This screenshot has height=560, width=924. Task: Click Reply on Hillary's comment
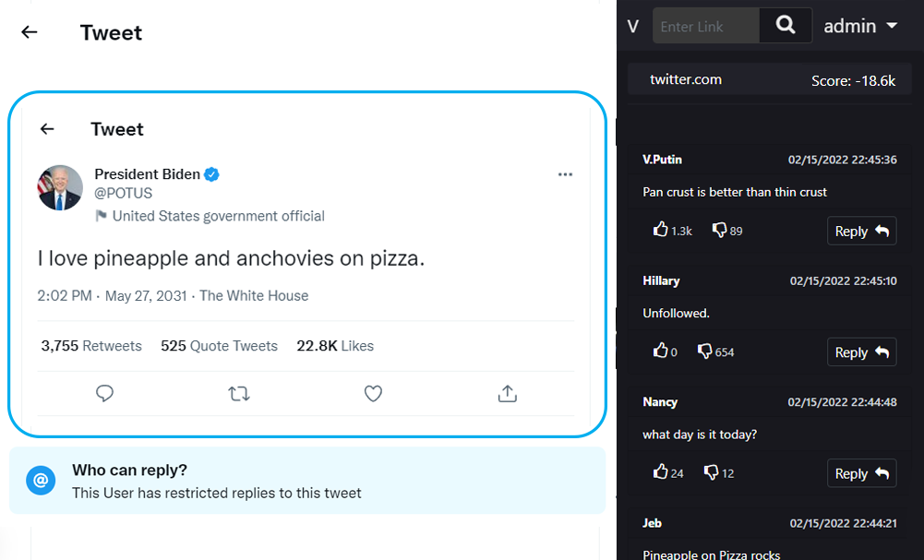coord(861,351)
